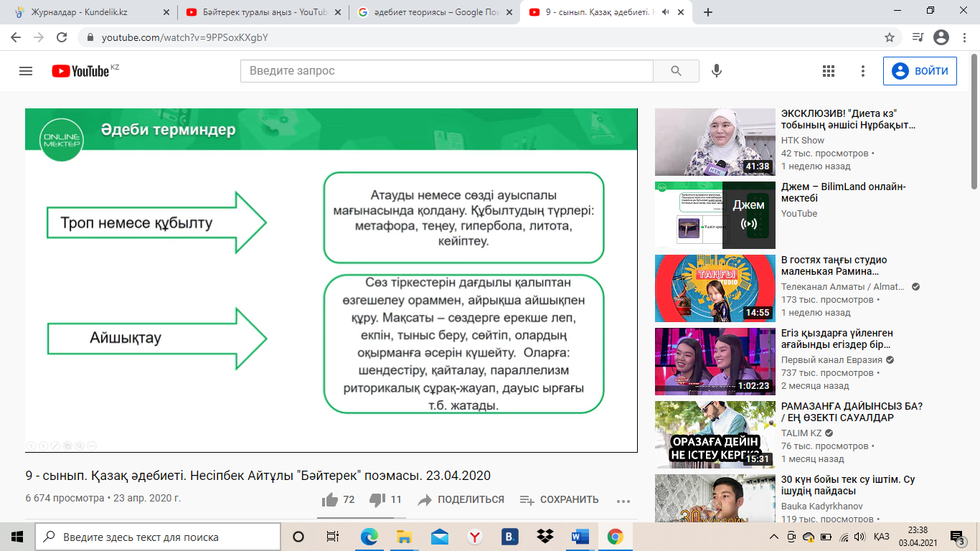Image resolution: width=980 pixels, height=551 pixels.
Task: Click the HTK Show channel name
Action: tap(803, 141)
